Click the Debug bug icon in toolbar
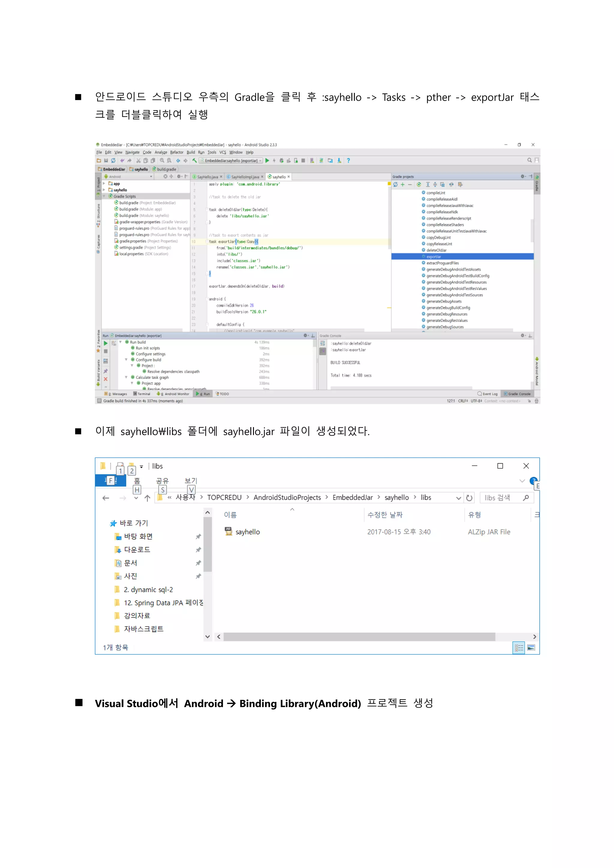This screenshot has width=614, height=868. pyautogui.click(x=281, y=161)
